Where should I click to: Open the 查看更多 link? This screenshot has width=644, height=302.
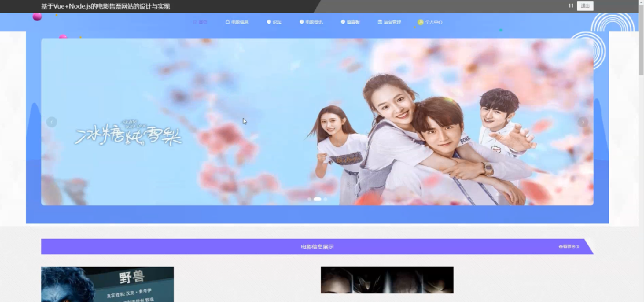(569, 247)
